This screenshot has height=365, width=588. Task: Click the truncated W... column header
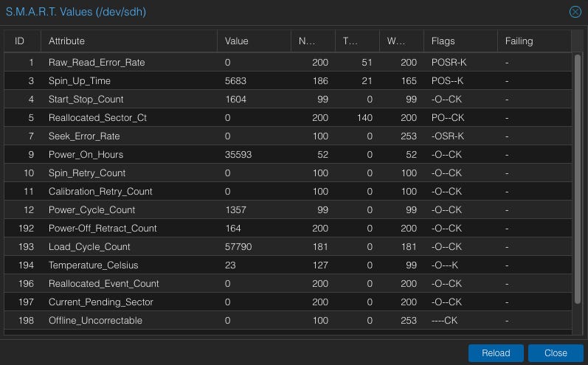tap(401, 41)
